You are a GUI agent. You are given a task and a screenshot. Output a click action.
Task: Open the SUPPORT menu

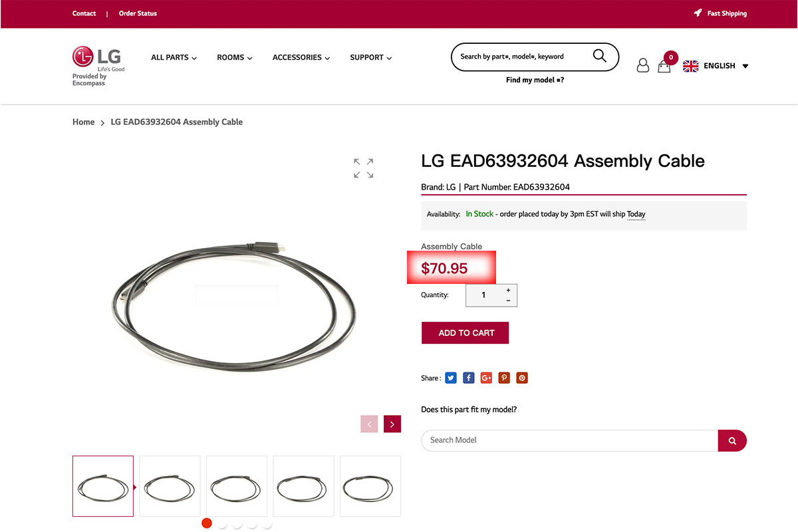[x=370, y=57]
